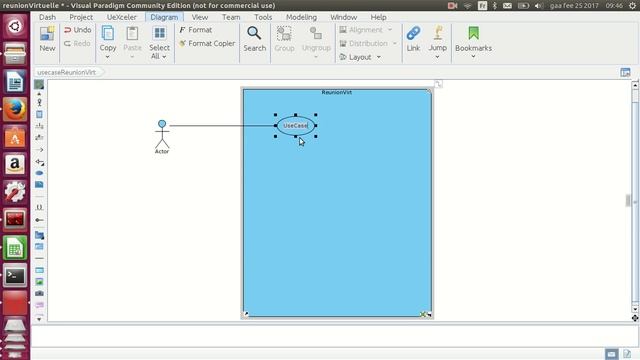
Task: Click the Jump icon
Action: click(x=438, y=33)
